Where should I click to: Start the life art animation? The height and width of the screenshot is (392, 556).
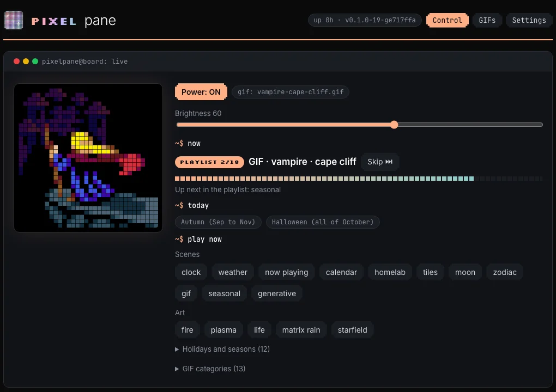click(x=259, y=330)
